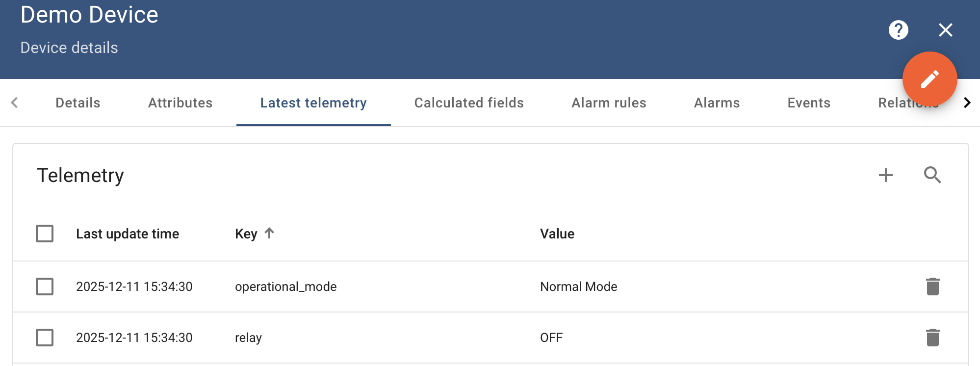Viewport: 980px width, 366px height.
Task: Click the Normal Mode value cell
Action: (578, 287)
